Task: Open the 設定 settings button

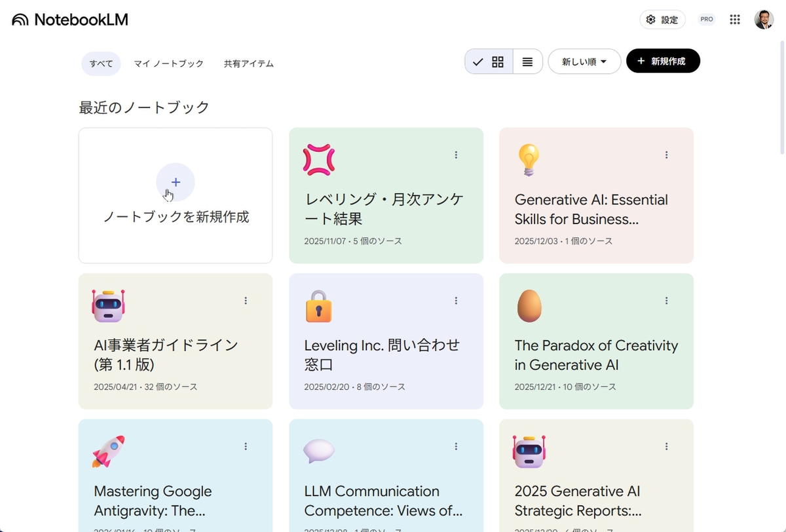Action: click(662, 20)
